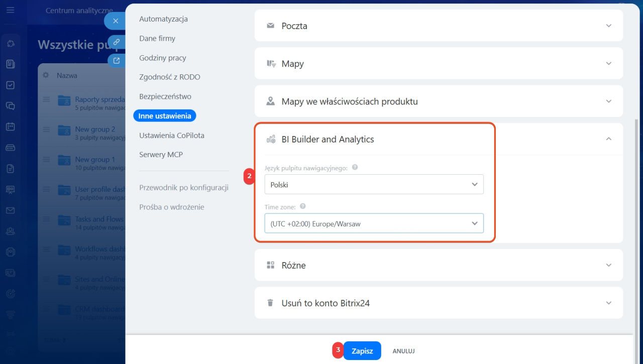This screenshot has height=364, width=643.
Task: Open the Polski language dropdown
Action: [374, 184]
